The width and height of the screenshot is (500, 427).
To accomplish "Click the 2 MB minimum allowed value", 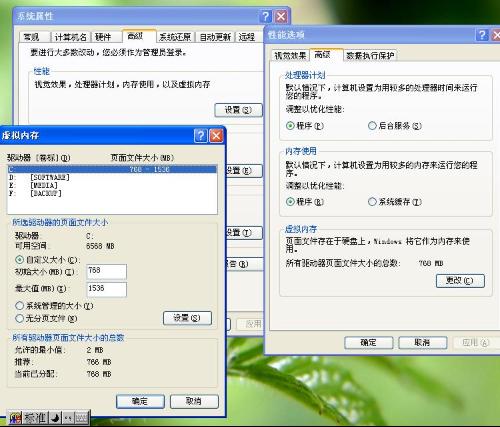I will point(95,350).
